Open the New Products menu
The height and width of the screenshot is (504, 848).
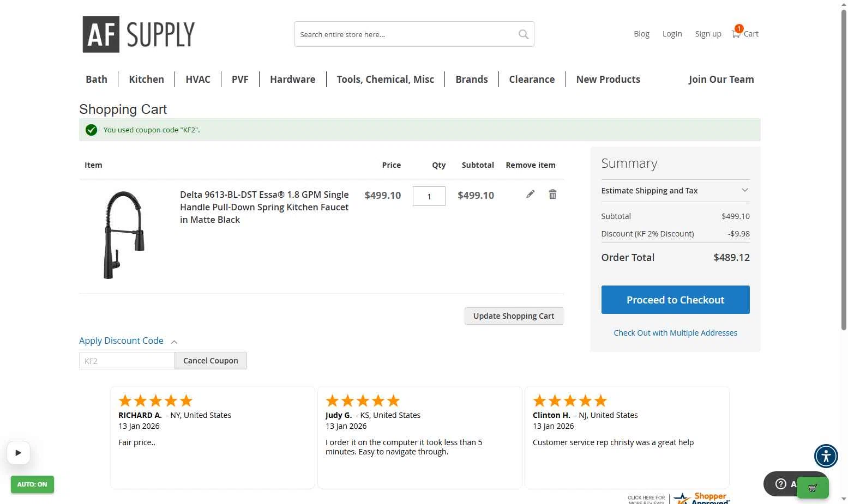click(608, 79)
